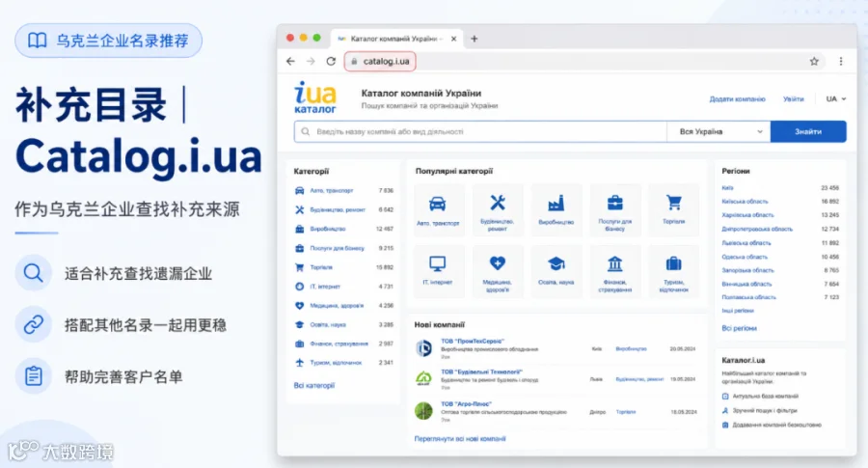Click Виробництво tag on ПромТехСервіс row

click(x=631, y=349)
